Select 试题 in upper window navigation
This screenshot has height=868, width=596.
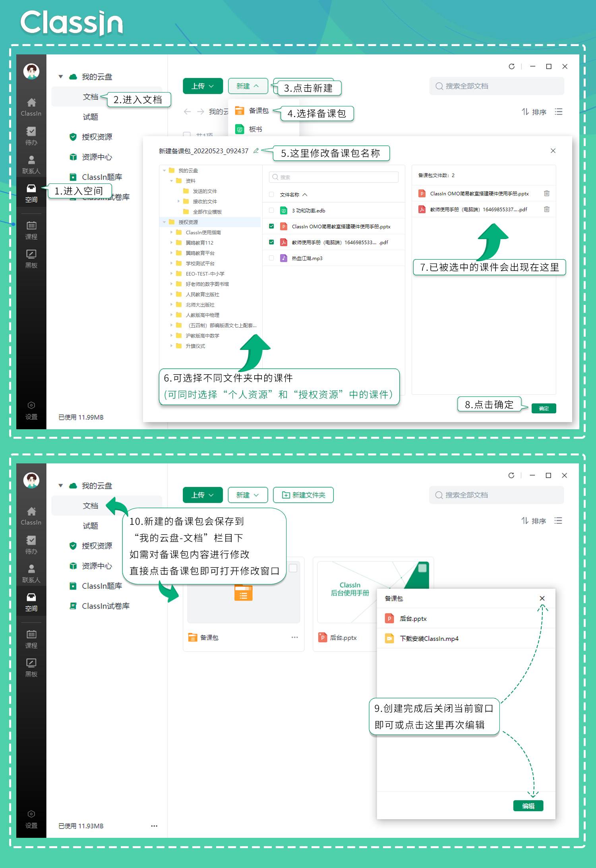point(90,117)
